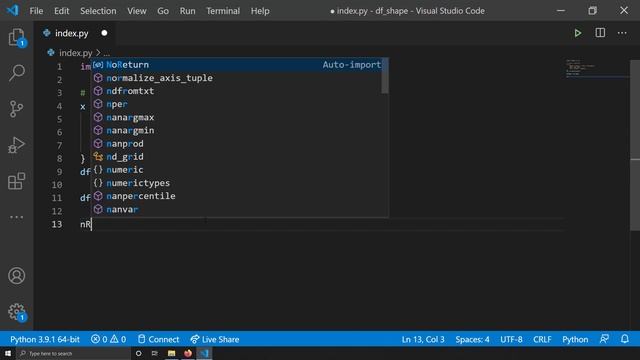
Task: Open Cortana circle icon on taskbar
Action: (138, 353)
